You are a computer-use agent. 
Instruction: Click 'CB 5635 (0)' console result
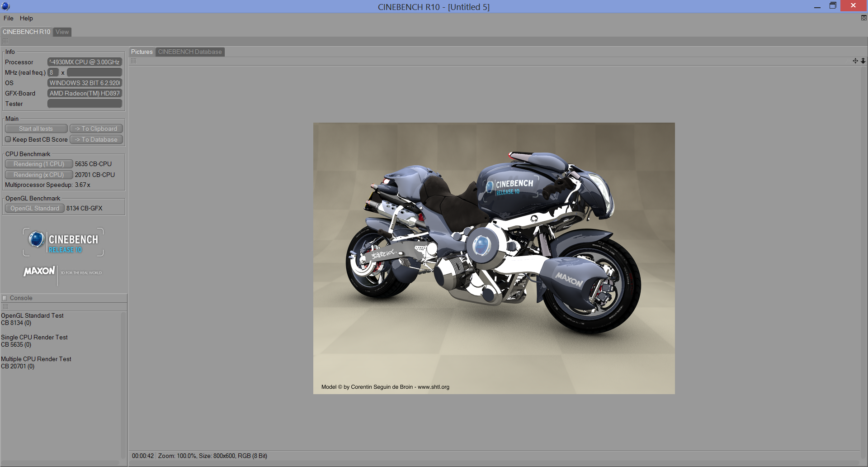pos(16,344)
